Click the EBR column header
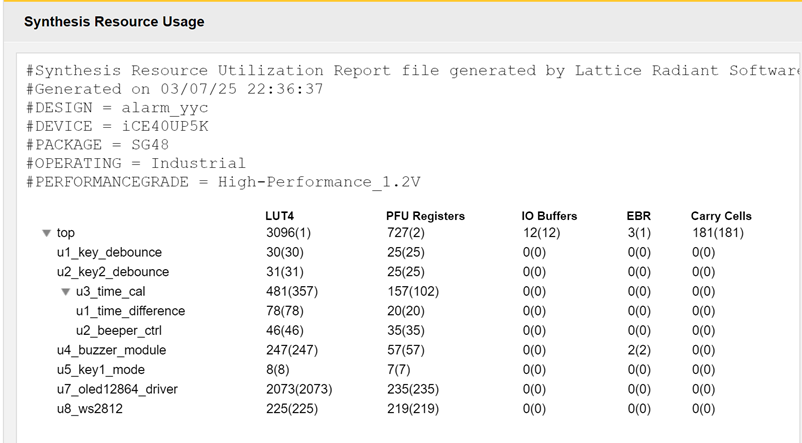The height and width of the screenshot is (443, 802). 638,216
